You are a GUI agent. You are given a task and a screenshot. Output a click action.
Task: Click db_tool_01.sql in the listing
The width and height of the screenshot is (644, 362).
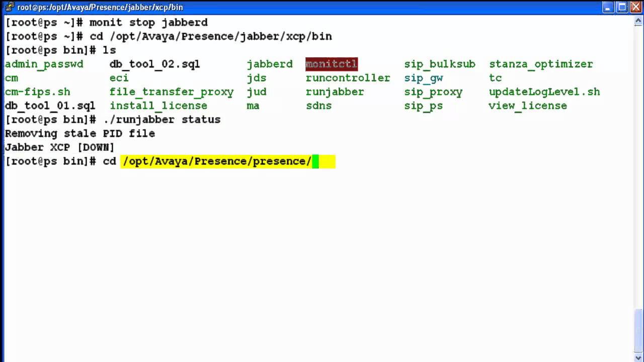(50, 106)
